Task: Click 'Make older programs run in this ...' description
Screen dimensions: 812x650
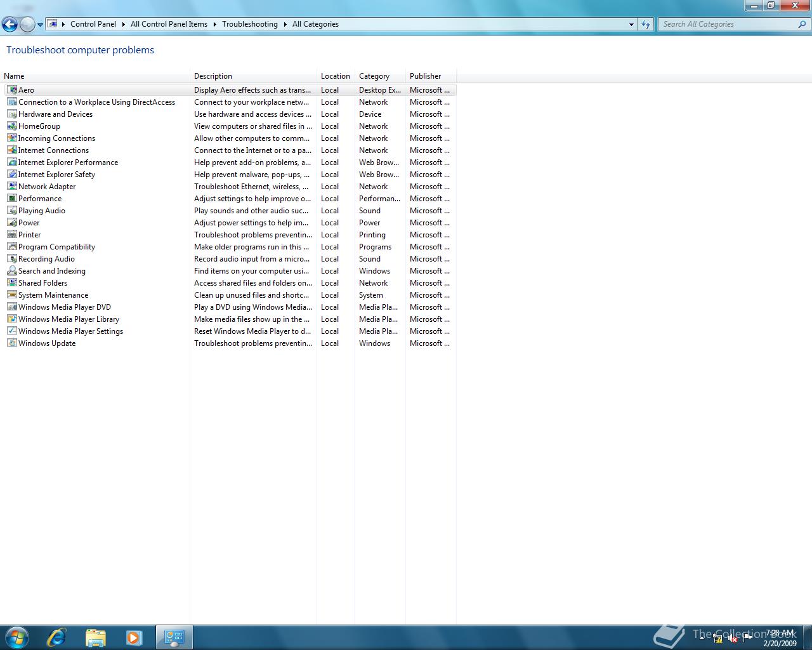Action: point(252,247)
